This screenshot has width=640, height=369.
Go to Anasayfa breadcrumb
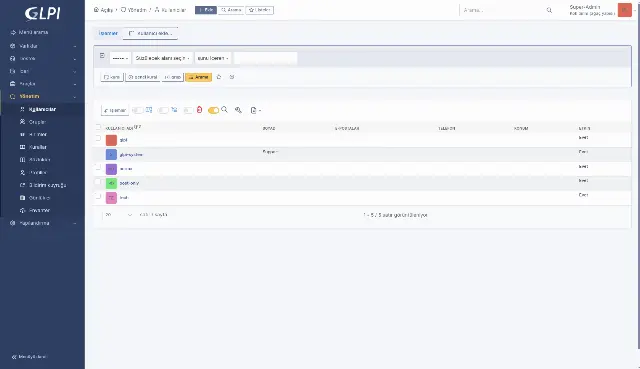click(x=104, y=10)
